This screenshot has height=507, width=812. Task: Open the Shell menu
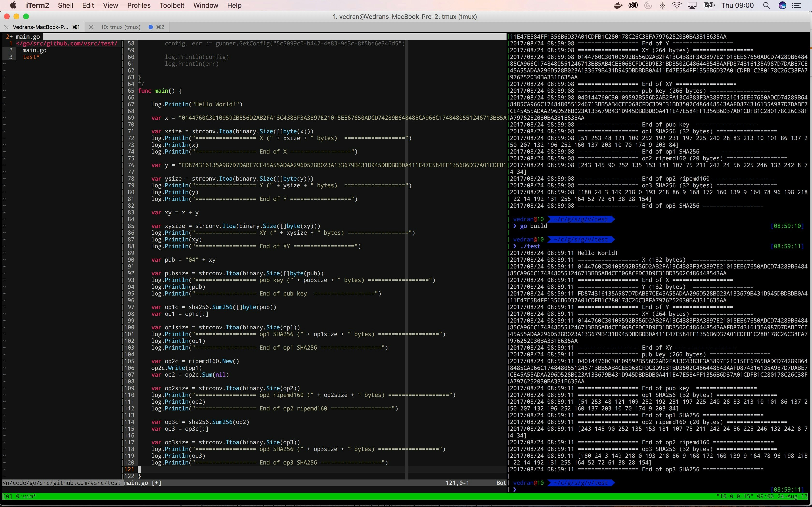click(66, 5)
